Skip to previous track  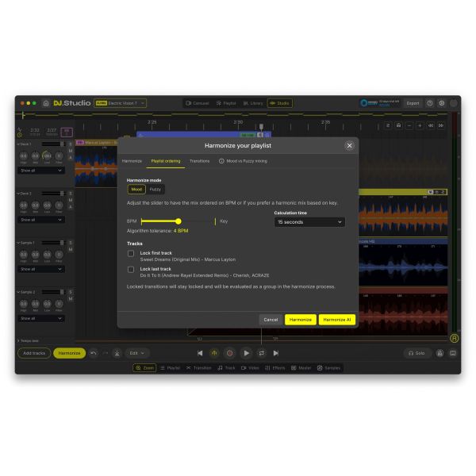tap(200, 353)
